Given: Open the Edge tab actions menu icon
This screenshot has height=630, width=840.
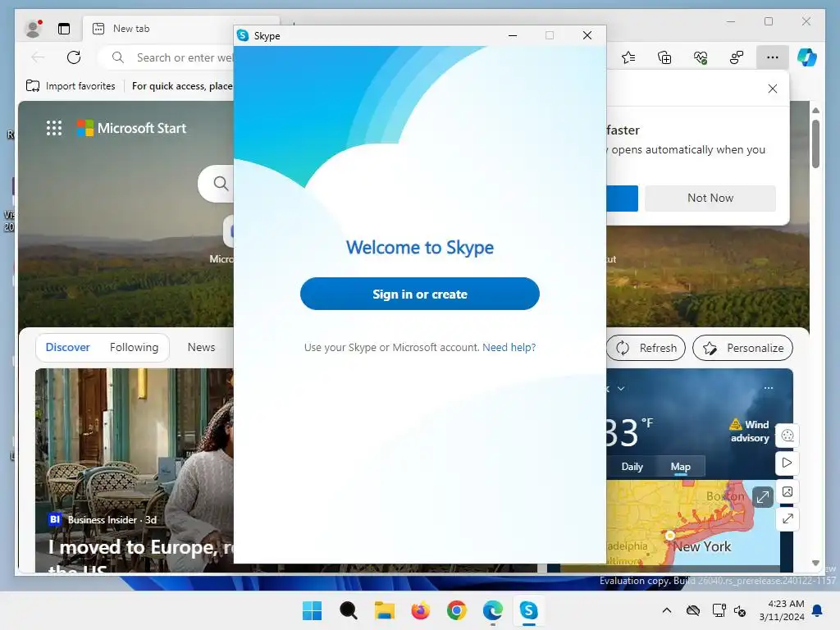Looking at the screenshot, I should pos(64,29).
